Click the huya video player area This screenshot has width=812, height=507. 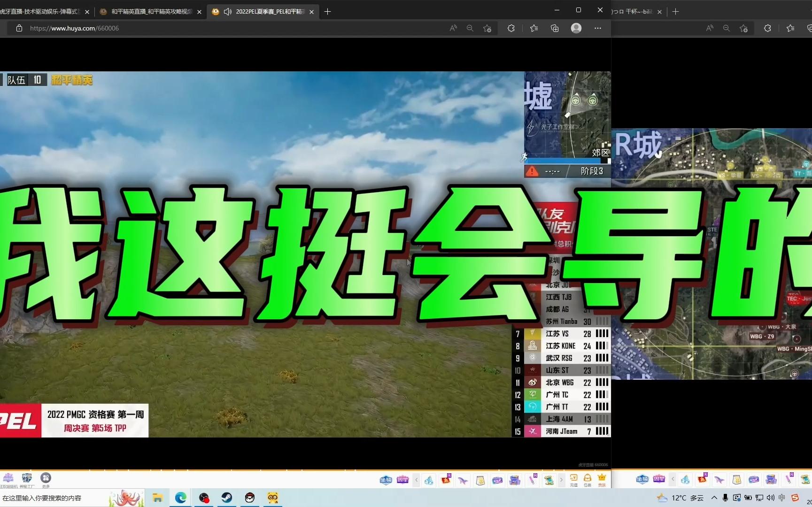305,254
